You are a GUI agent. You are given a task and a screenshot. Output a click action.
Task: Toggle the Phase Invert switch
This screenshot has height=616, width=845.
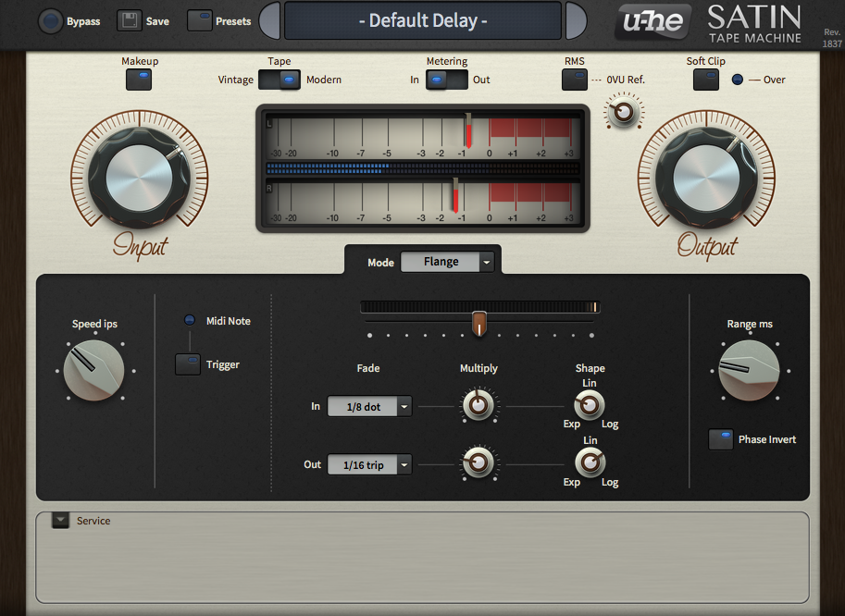(x=721, y=439)
